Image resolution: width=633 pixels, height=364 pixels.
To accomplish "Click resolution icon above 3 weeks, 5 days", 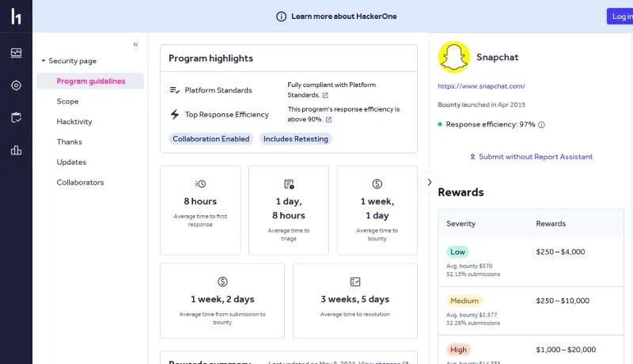I will tap(355, 282).
